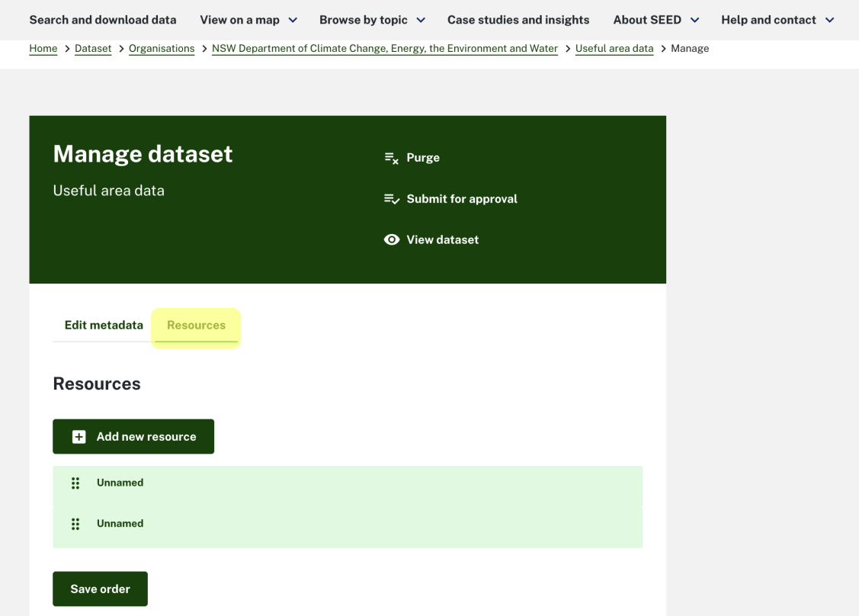Image resolution: width=859 pixels, height=616 pixels.
Task: Open the Dataset breadcrumb link
Action: pos(93,48)
